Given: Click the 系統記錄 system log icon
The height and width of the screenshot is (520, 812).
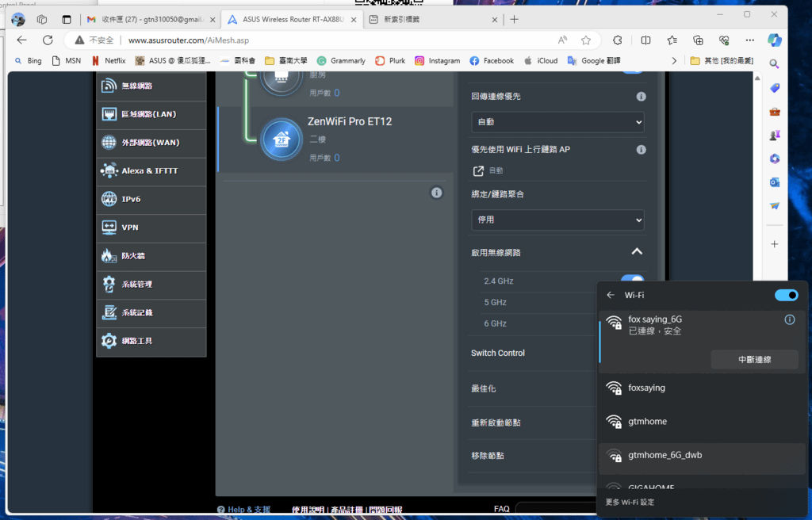Looking at the screenshot, I should (109, 312).
